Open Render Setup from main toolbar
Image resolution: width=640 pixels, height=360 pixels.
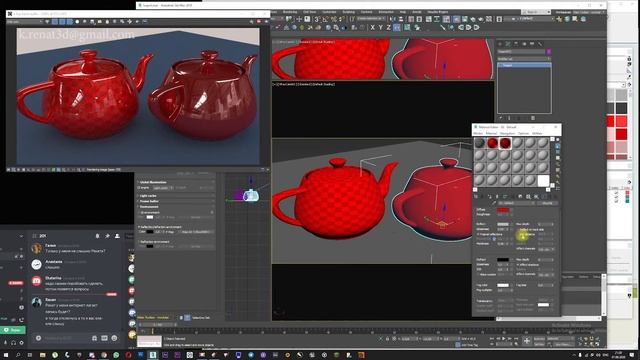[x=464, y=19]
